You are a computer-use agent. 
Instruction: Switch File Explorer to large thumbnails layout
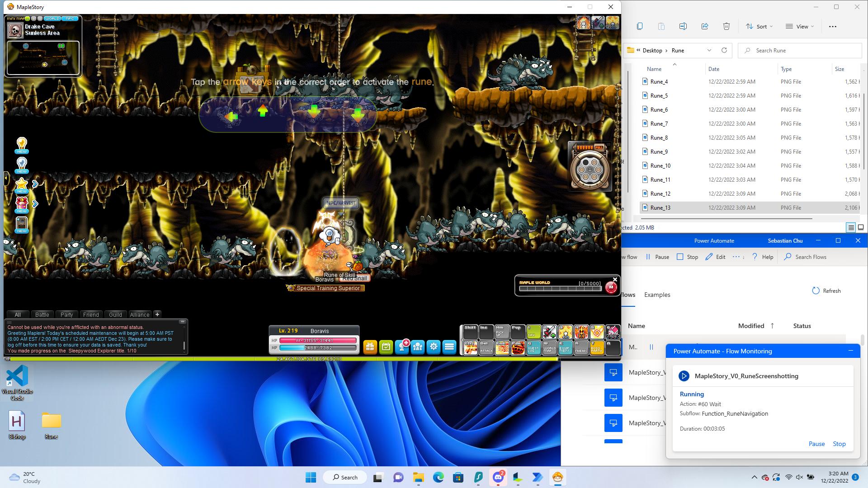pos(861,227)
